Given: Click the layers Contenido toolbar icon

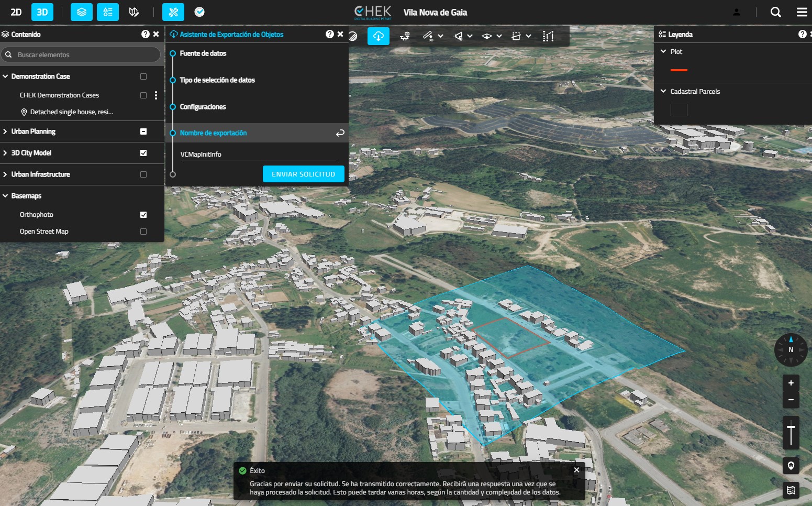Looking at the screenshot, I should pyautogui.click(x=82, y=12).
